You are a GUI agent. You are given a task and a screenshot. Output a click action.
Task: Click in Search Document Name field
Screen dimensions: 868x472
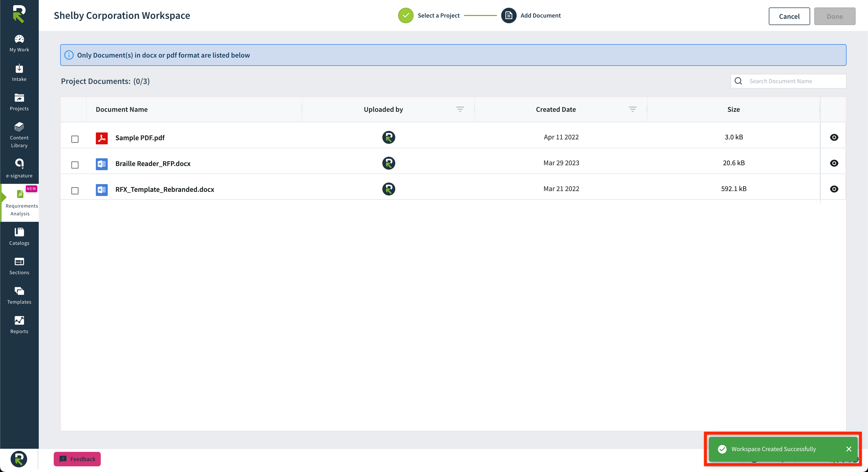(x=788, y=81)
